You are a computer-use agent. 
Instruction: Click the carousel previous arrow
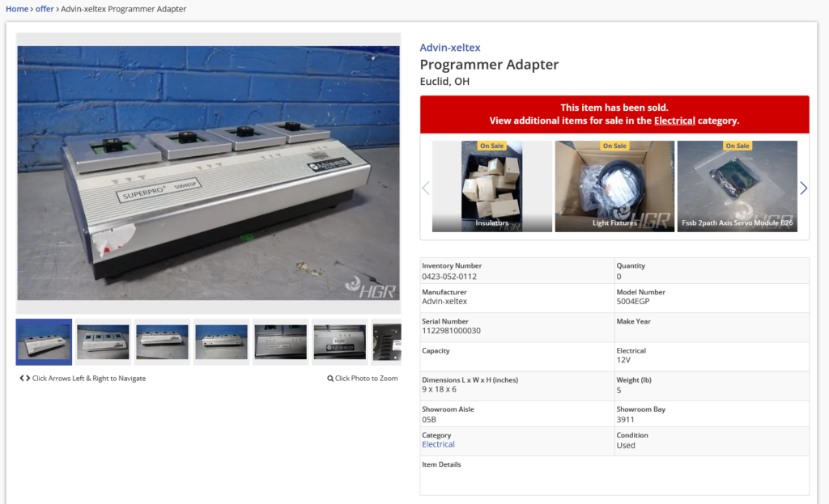pos(426,188)
